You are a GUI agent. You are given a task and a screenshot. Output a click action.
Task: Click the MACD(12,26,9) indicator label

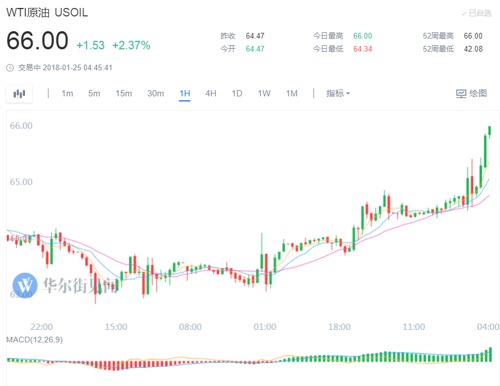click(x=35, y=340)
